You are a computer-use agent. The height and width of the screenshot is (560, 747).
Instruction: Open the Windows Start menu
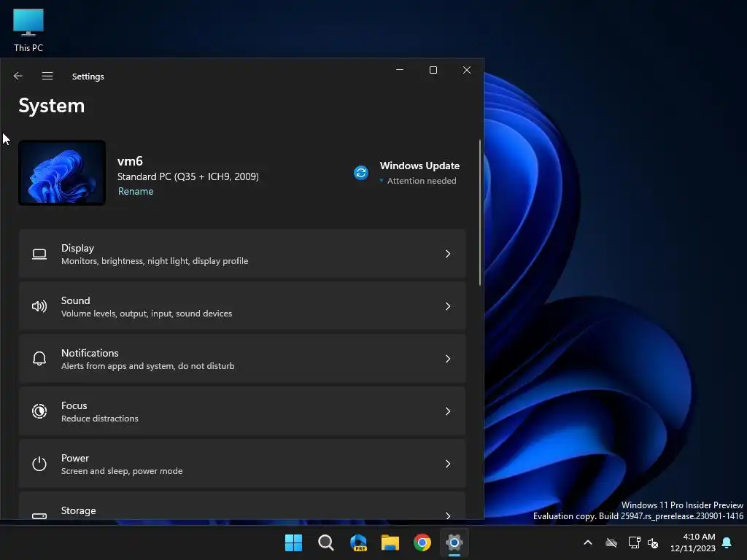(x=293, y=542)
